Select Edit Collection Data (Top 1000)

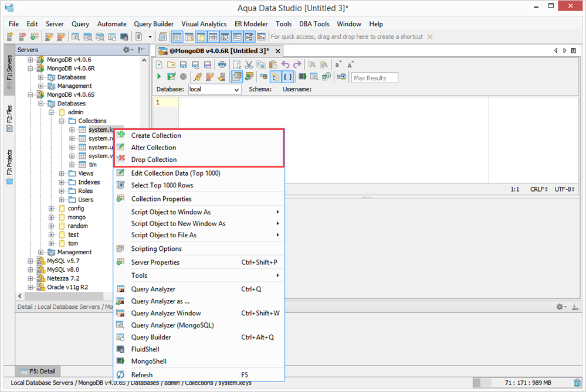[199, 173]
